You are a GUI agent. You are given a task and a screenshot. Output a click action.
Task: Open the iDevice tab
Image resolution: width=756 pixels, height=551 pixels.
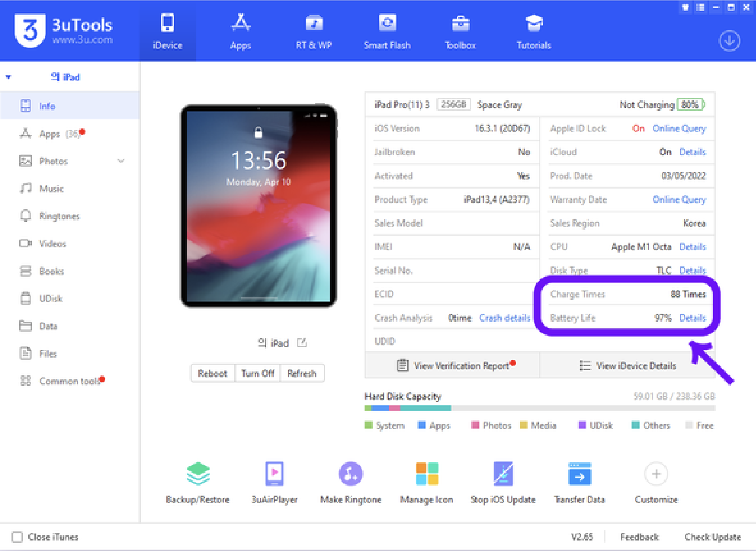pos(167,32)
